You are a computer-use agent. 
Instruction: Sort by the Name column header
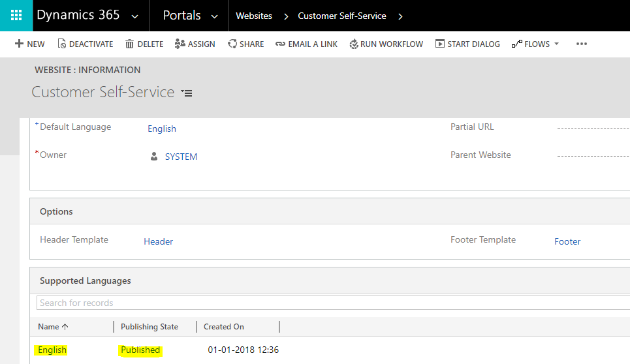click(x=53, y=327)
